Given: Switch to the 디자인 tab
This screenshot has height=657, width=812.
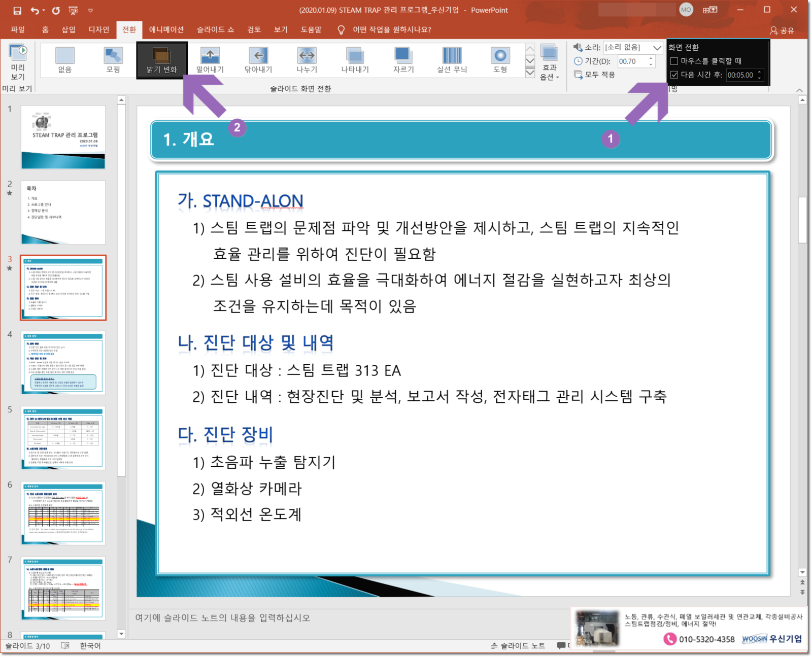Looking at the screenshot, I should pos(99,29).
